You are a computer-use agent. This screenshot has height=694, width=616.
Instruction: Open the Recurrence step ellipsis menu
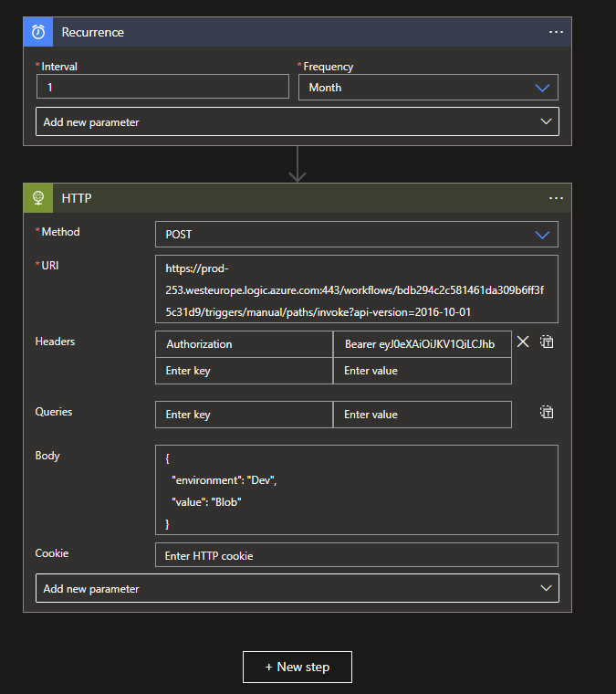coord(556,32)
